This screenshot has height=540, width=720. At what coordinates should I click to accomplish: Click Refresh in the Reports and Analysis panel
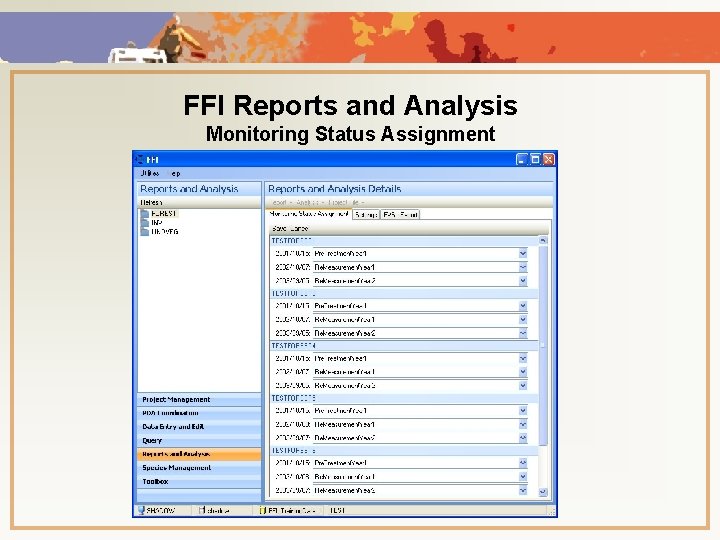[x=151, y=202]
